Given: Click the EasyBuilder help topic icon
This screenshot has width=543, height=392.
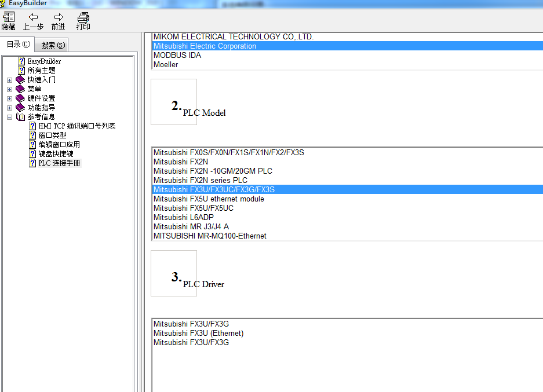Looking at the screenshot, I should 21,61.
